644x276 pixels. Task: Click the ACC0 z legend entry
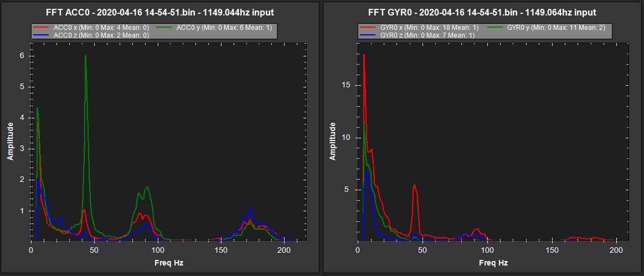91,35
